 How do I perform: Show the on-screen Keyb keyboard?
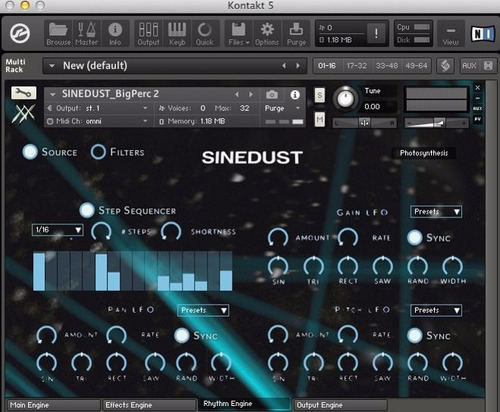tap(177, 34)
